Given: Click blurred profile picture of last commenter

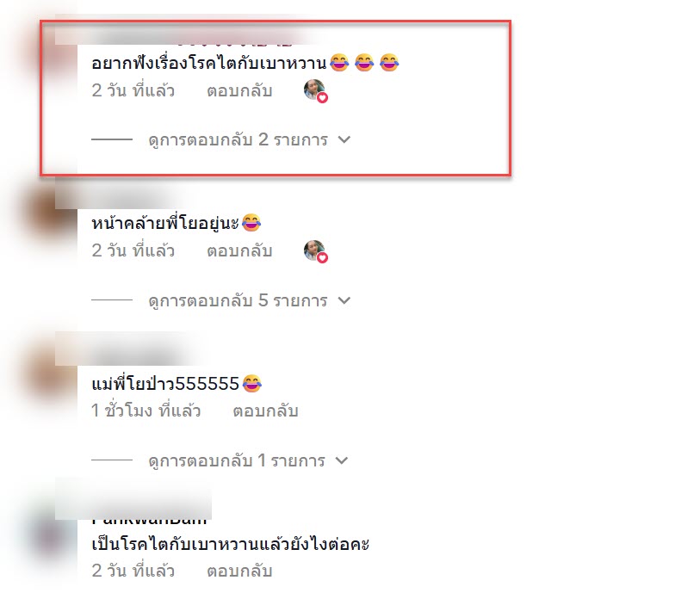Looking at the screenshot, I should click(52, 535).
